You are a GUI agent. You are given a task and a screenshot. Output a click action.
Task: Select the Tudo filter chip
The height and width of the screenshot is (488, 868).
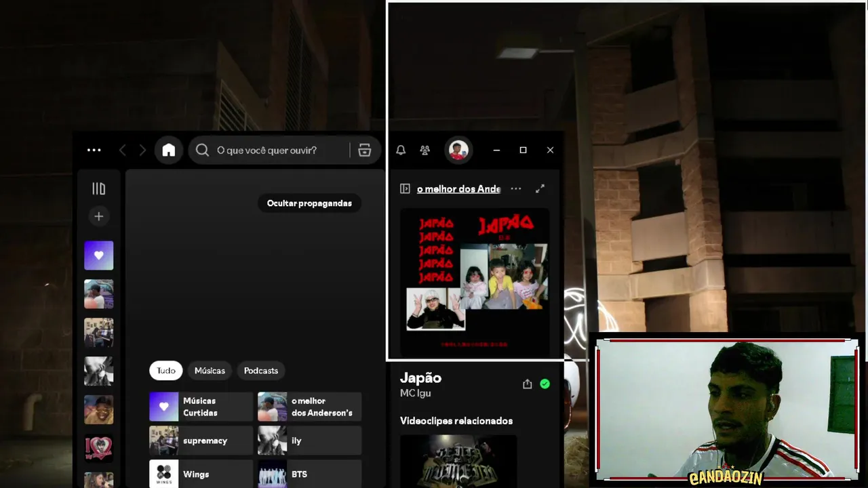(166, 371)
